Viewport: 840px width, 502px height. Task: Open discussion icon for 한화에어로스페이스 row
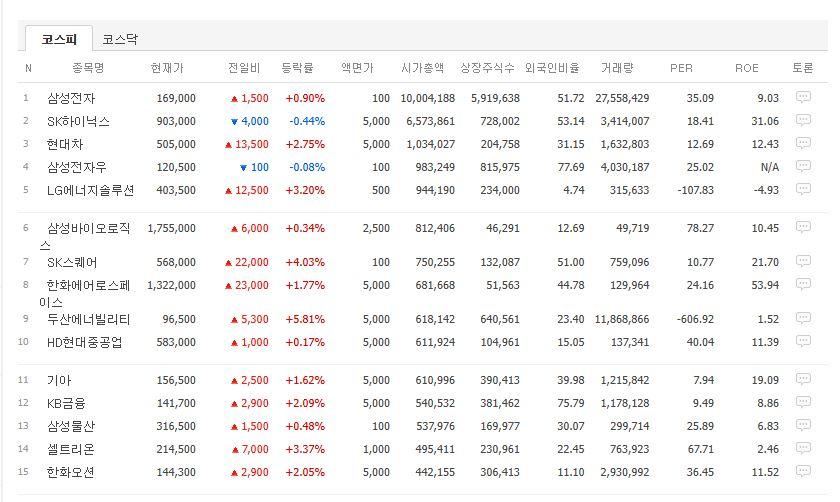point(803,284)
